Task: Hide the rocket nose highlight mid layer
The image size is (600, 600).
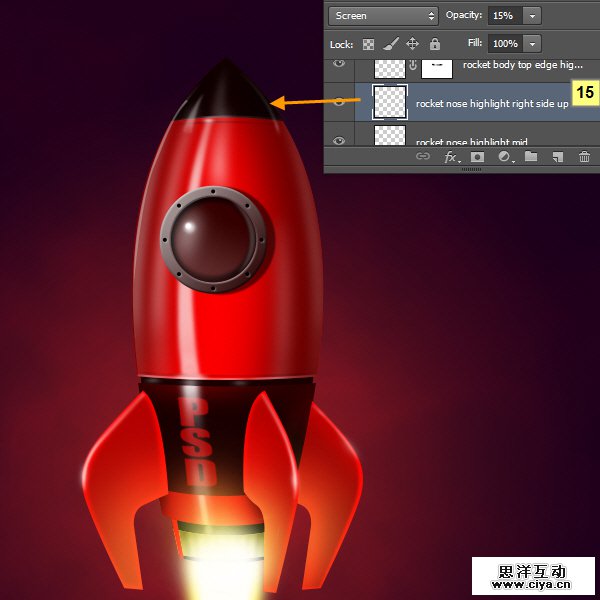Action: coord(339,141)
